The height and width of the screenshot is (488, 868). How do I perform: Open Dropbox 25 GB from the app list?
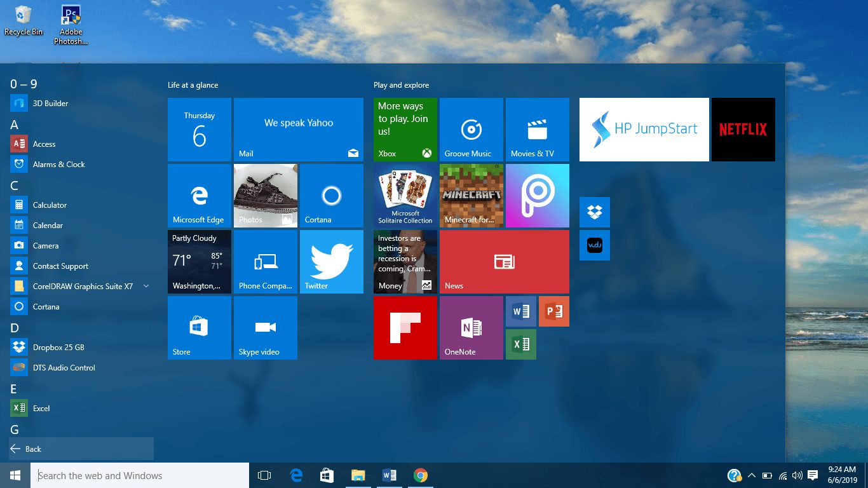81,347
